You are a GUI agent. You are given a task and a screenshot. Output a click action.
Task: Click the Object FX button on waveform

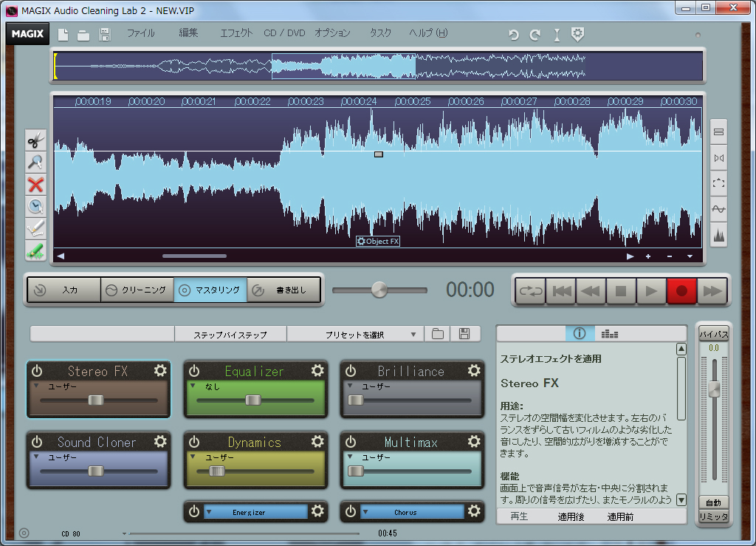(378, 241)
